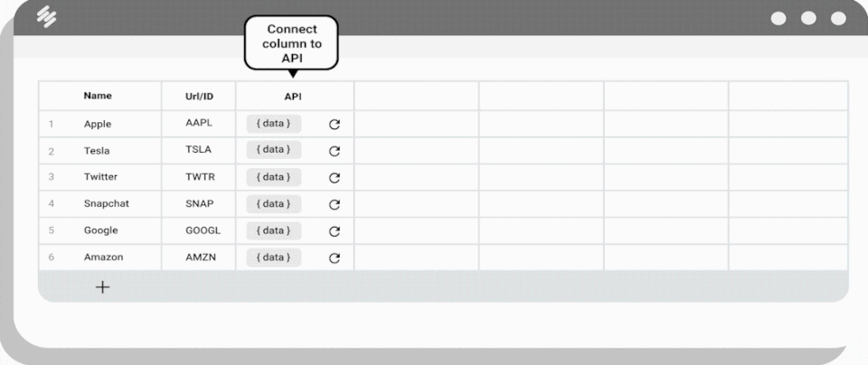Refresh API data for the Snapchat row
This screenshot has width=868, height=365.
tap(335, 204)
